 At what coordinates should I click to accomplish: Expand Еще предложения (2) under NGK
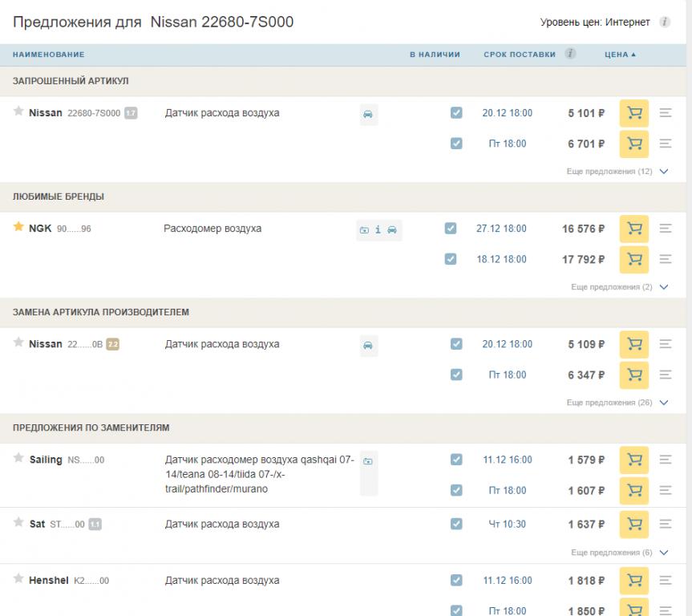pyautogui.click(x=620, y=287)
